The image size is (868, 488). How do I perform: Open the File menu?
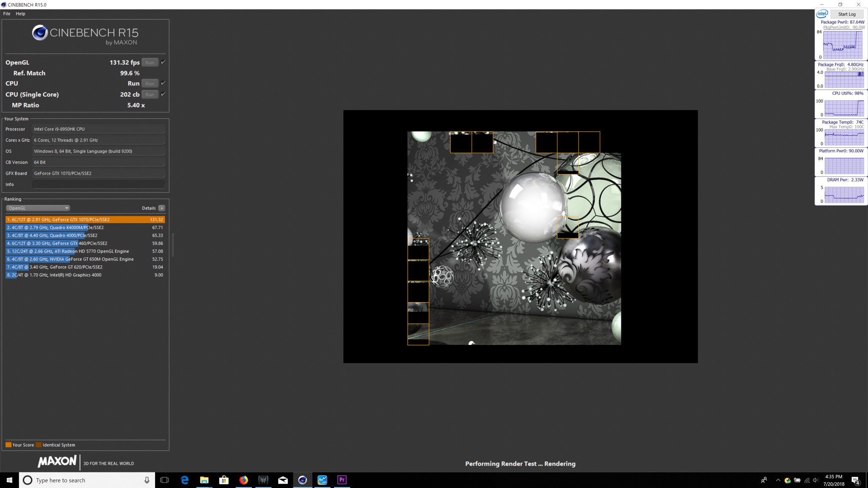(7, 14)
